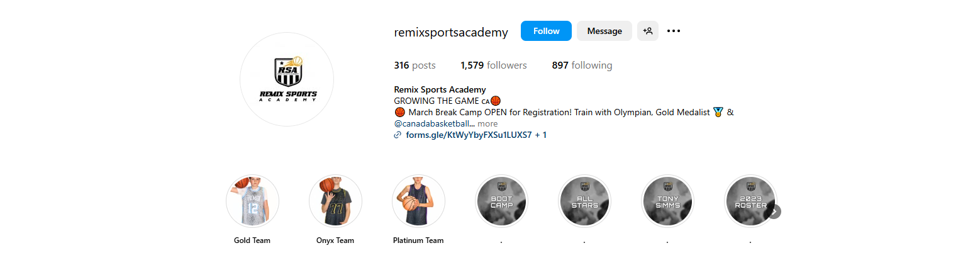Follow the remixsportsacademy account
The image size is (980, 277).
546,31
